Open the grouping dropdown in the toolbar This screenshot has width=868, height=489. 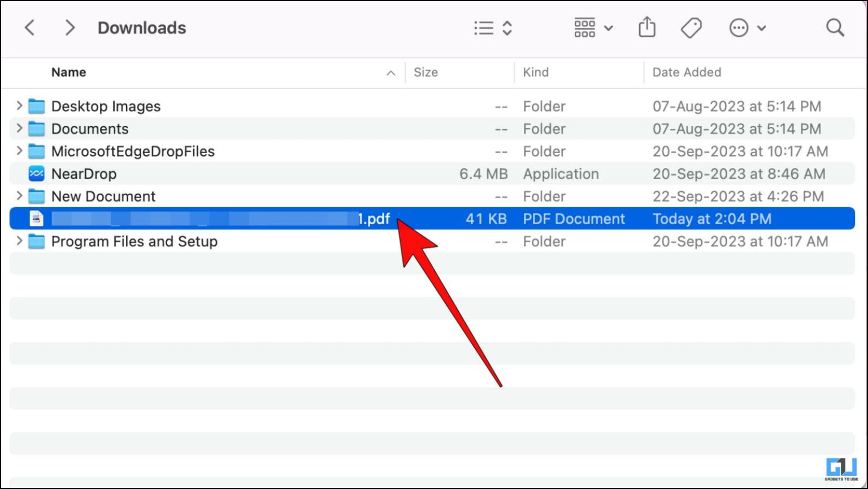[609, 27]
